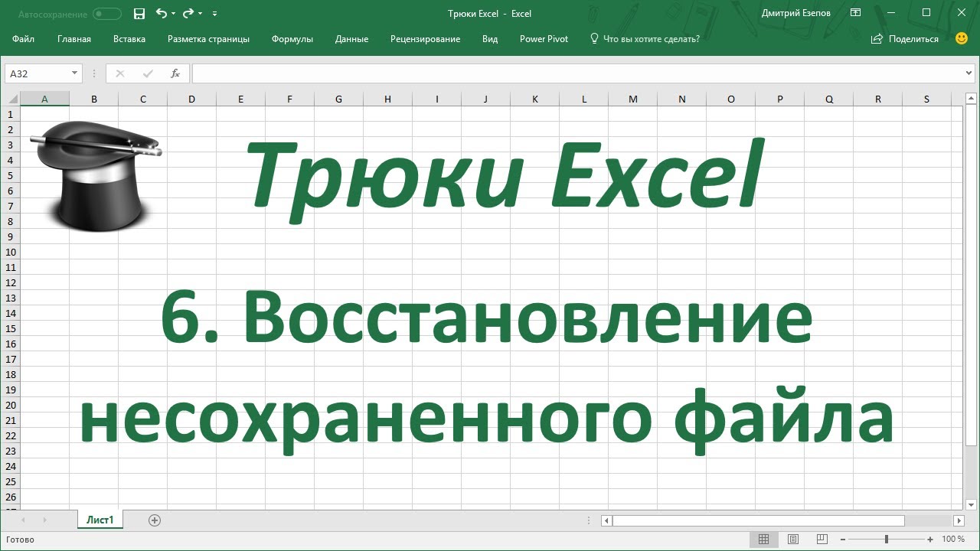Image resolution: width=980 pixels, height=551 pixels.
Task: Open the Redo history dropdown arrow
Action: [x=201, y=14]
